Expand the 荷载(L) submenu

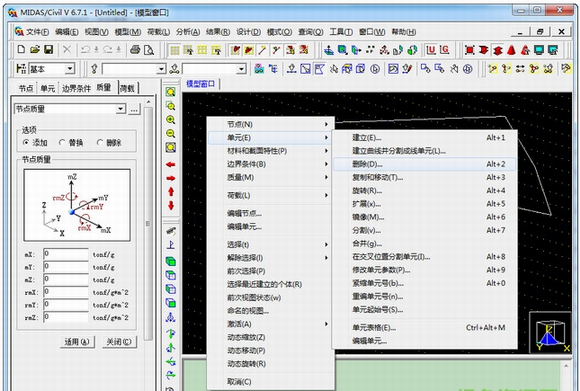click(271, 195)
